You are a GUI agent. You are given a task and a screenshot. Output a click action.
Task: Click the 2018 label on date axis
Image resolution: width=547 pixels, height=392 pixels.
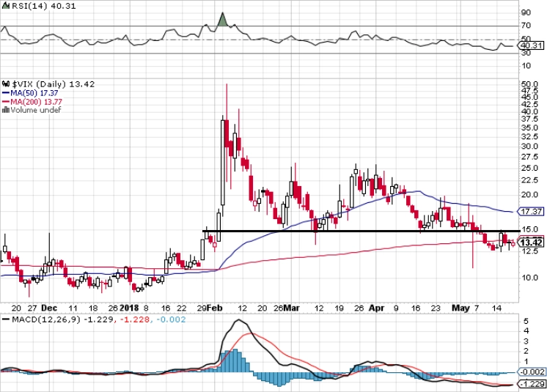coord(129,308)
